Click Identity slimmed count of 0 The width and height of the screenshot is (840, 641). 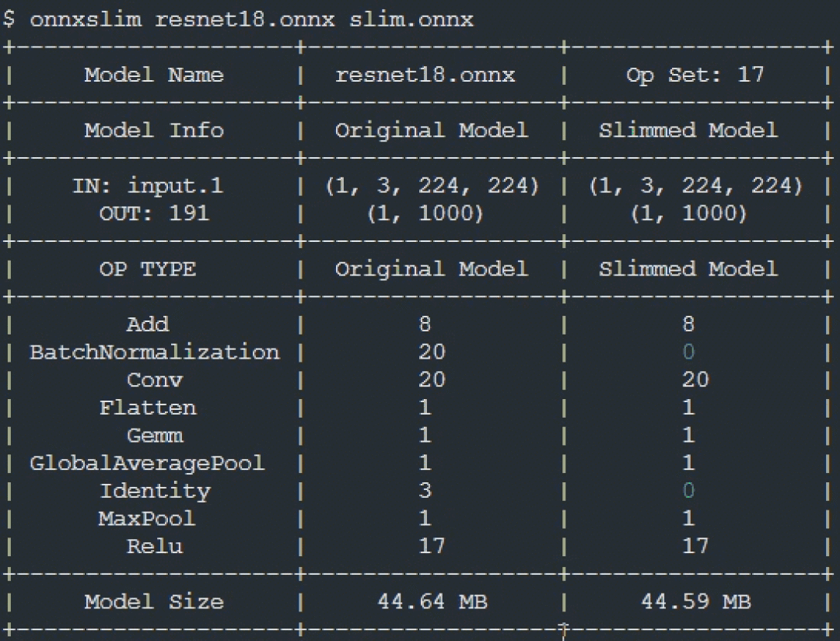click(x=688, y=490)
